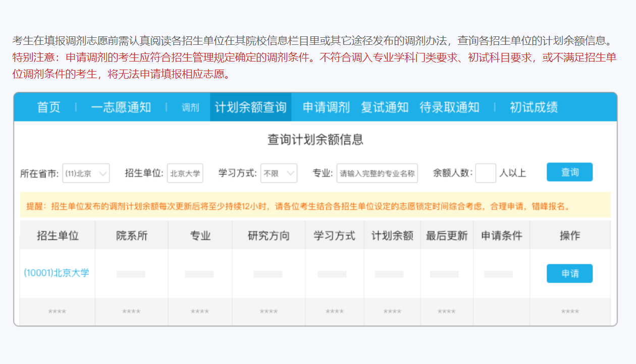This screenshot has width=636, height=364.
Task: Follow the (10001)北京大学 link
Action: pos(57,273)
